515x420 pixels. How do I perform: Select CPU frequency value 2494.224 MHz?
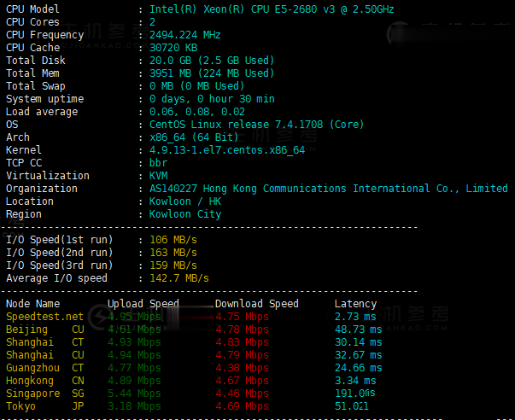185,35
